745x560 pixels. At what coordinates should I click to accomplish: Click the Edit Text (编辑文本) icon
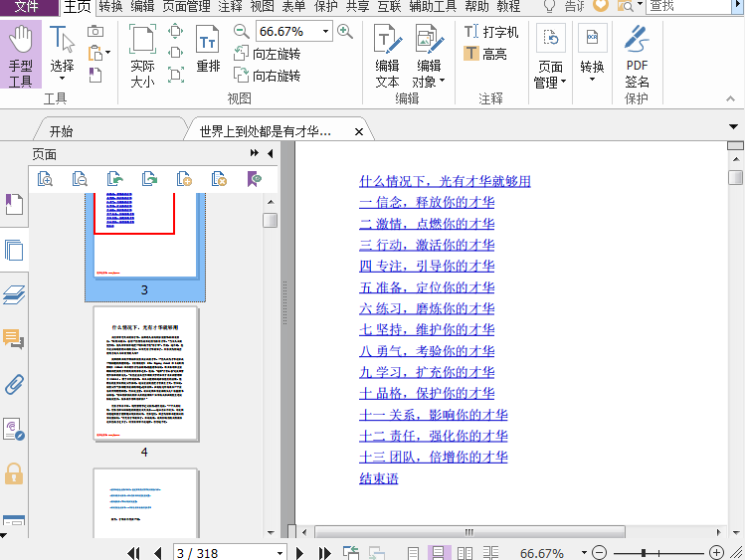pos(387,56)
